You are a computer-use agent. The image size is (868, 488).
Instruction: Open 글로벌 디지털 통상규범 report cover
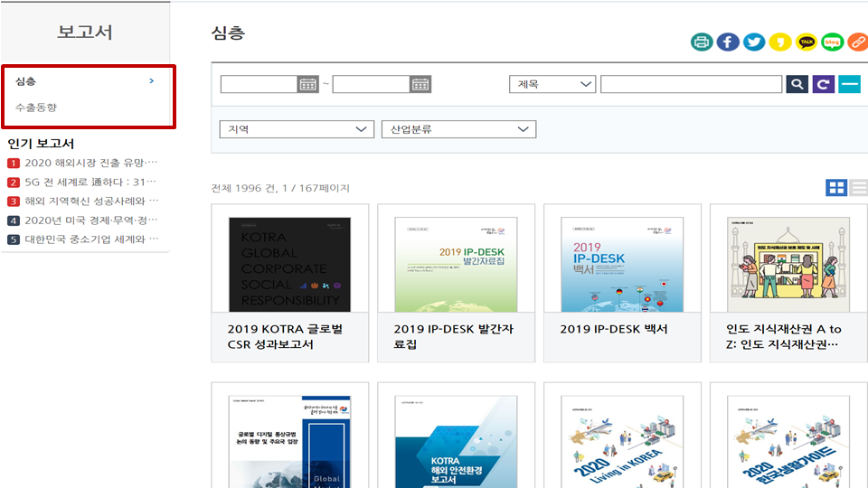pos(289,442)
